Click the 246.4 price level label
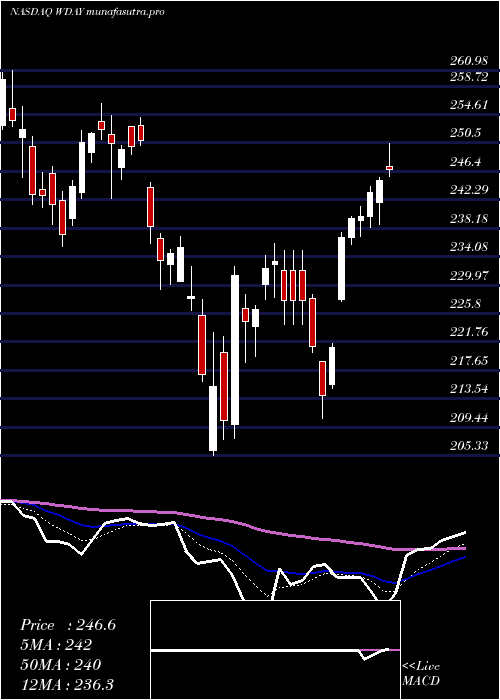Viewport: 500px width, 700px height. (x=465, y=162)
